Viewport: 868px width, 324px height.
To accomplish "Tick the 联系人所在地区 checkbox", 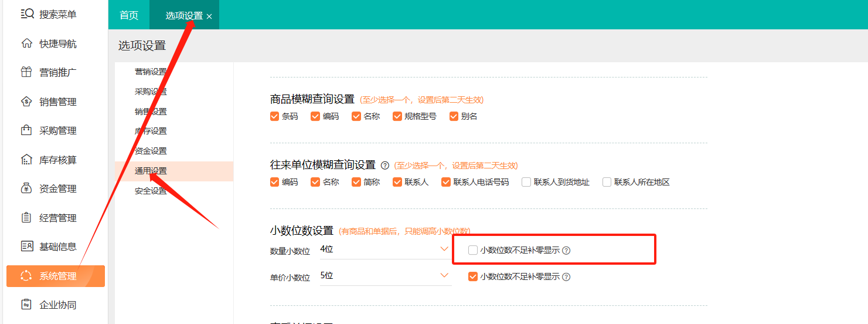I will [607, 182].
